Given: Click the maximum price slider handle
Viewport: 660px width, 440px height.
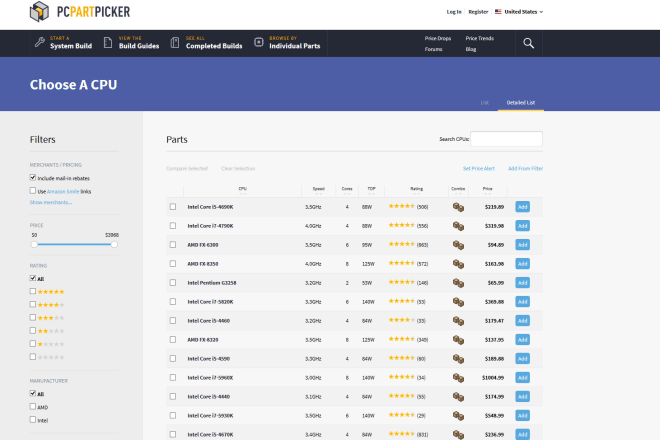Looking at the screenshot, I should tap(114, 244).
